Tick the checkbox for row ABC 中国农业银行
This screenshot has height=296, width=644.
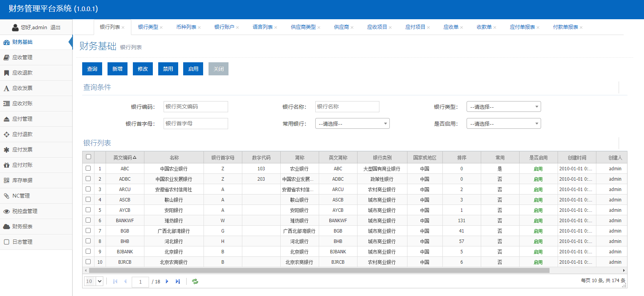pos(88,168)
